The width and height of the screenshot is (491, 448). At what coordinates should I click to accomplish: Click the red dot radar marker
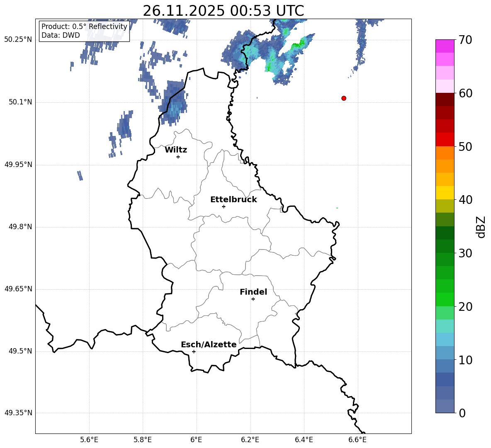344,98
